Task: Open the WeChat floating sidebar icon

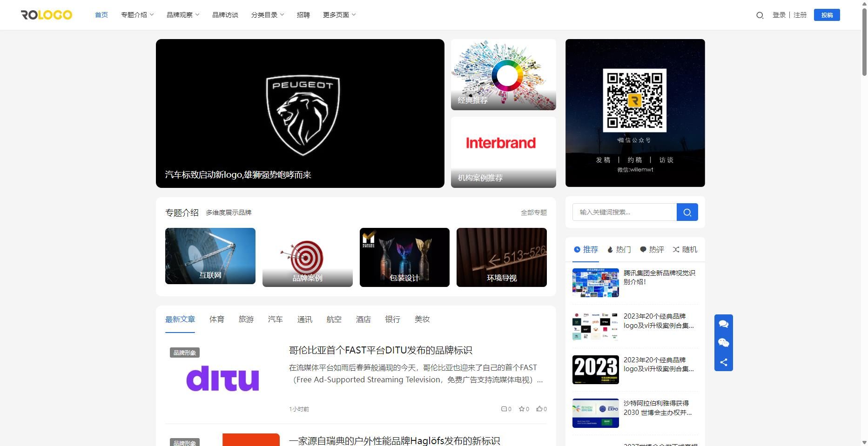Action: point(724,343)
